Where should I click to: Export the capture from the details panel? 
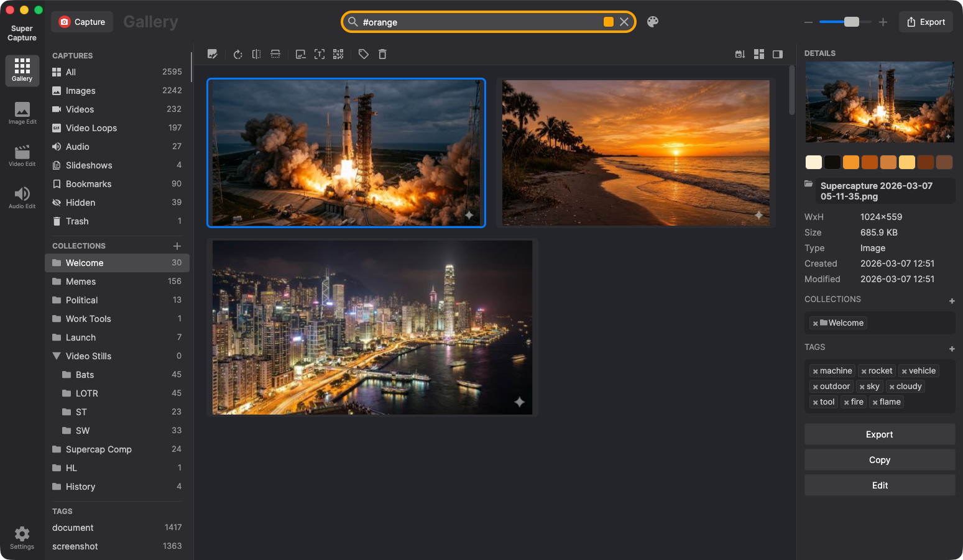point(879,434)
